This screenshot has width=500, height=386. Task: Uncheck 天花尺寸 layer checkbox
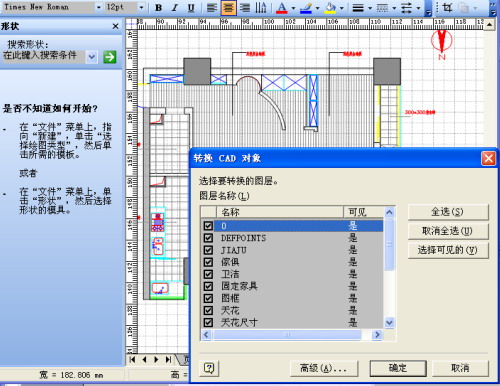208,322
